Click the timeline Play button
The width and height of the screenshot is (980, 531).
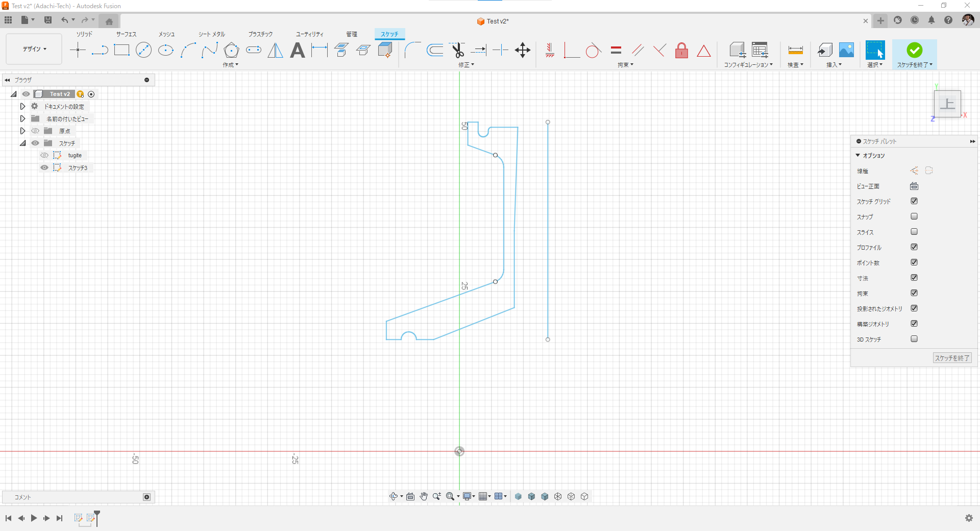34,518
